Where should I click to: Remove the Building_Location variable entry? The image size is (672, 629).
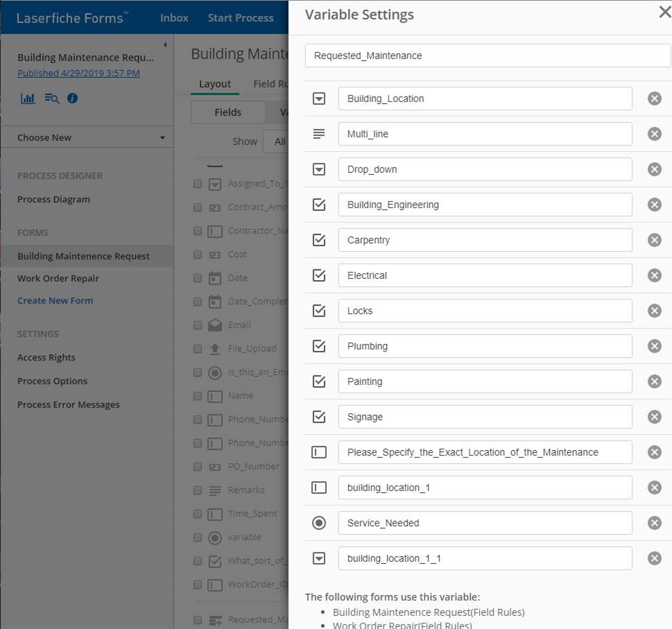pos(654,98)
